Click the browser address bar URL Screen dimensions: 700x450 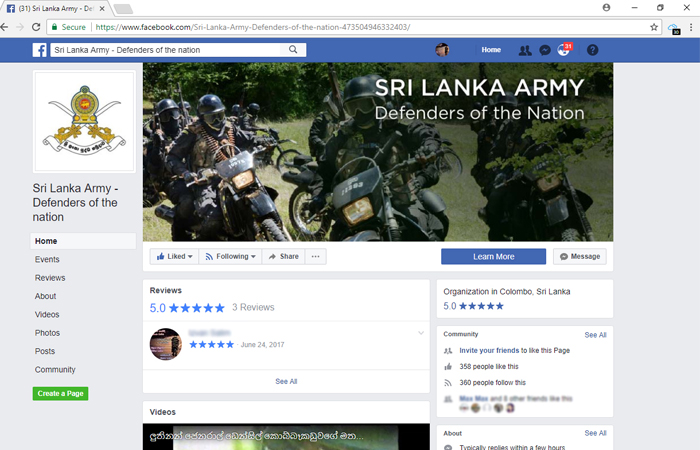click(253, 27)
